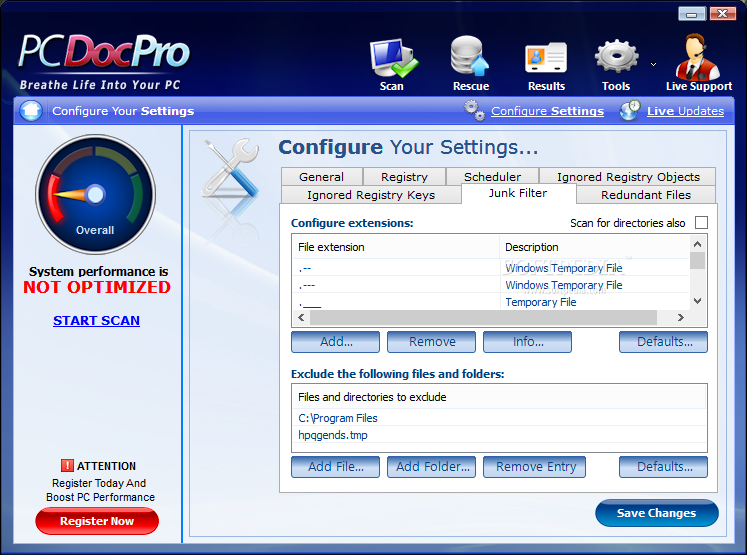Click the START SCAN link
The image size is (747, 555).
coord(96,321)
